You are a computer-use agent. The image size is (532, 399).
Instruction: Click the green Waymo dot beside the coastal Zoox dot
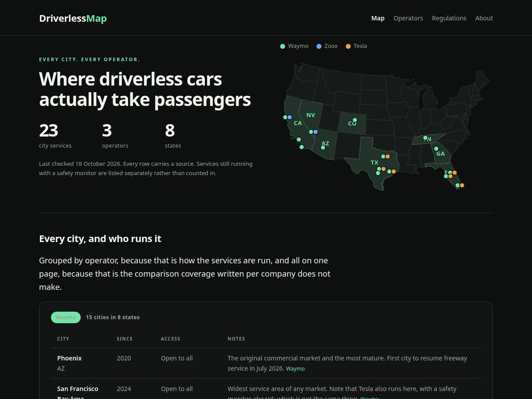click(285, 117)
